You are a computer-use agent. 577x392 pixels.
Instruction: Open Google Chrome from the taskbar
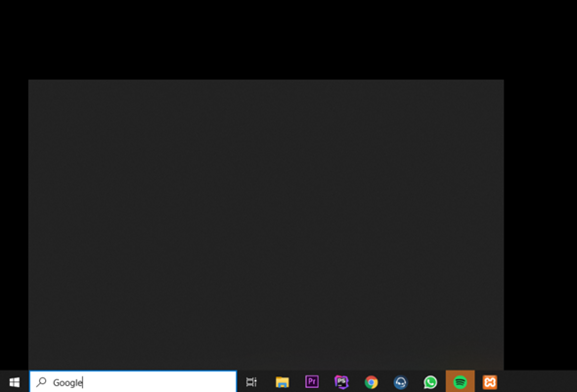(371, 382)
